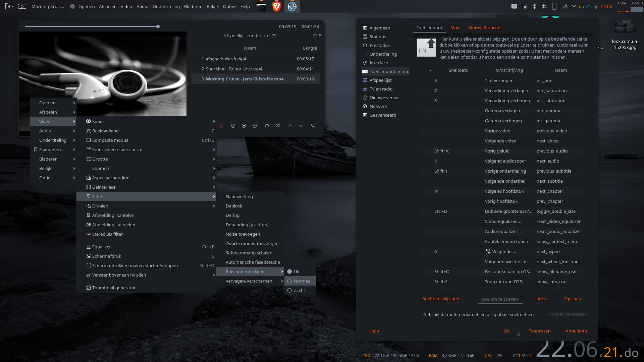
Task: Click the pin icon on the playlist panel header
Action: coord(315,35)
